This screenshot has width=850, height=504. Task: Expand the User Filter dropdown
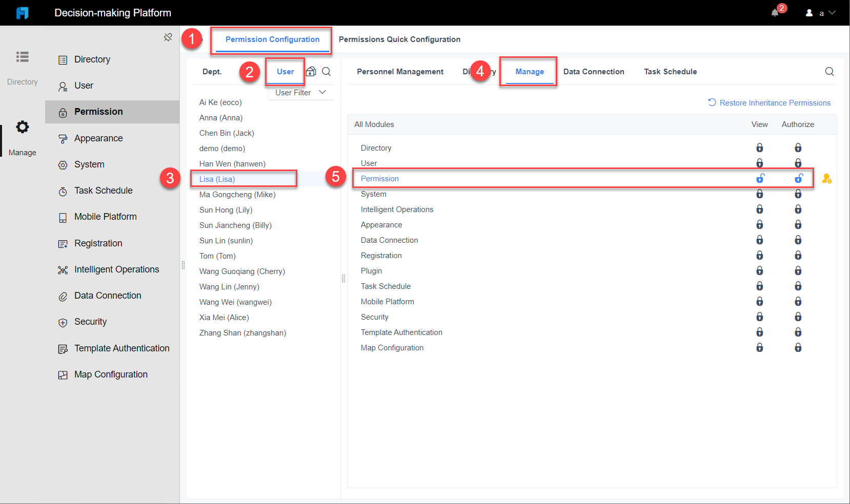coord(301,92)
